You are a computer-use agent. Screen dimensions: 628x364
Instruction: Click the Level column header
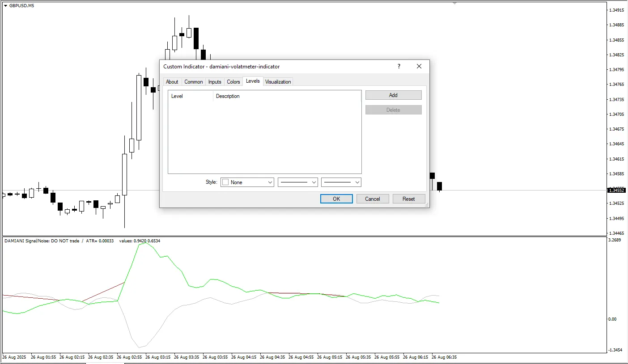point(190,96)
